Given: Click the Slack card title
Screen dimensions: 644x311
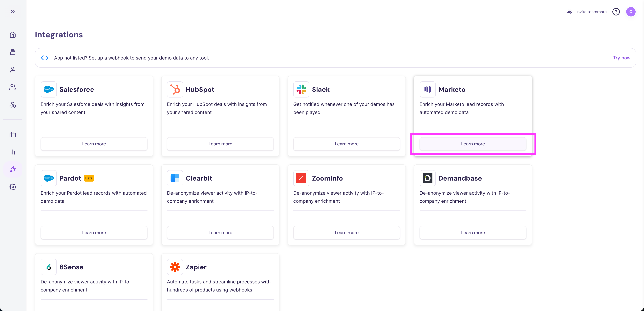Looking at the screenshot, I should (321, 90).
